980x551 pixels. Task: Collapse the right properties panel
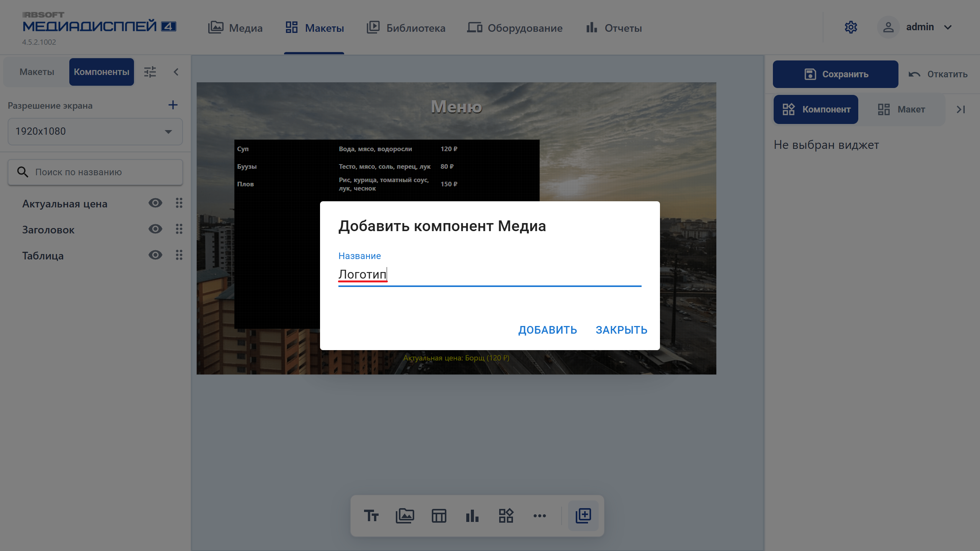pos(961,109)
